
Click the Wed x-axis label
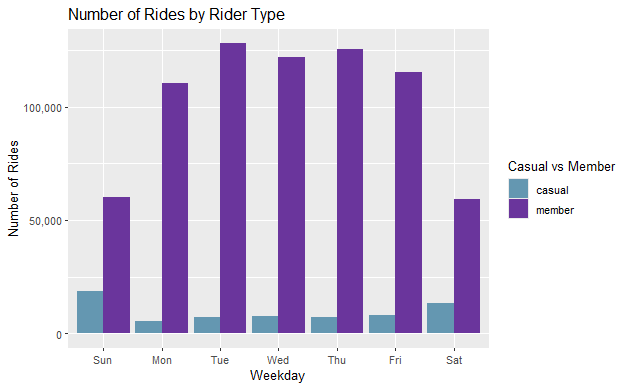(278, 360)
